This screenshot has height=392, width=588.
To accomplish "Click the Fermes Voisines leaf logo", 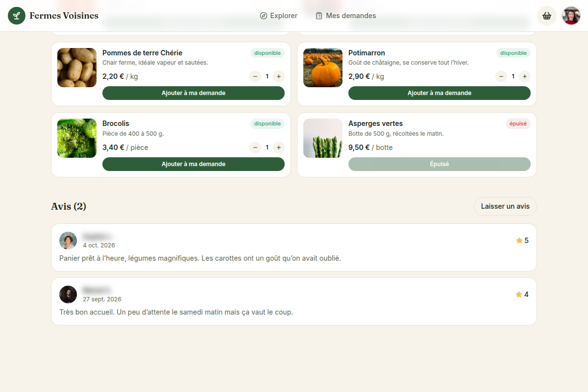I will pos(17,16).
